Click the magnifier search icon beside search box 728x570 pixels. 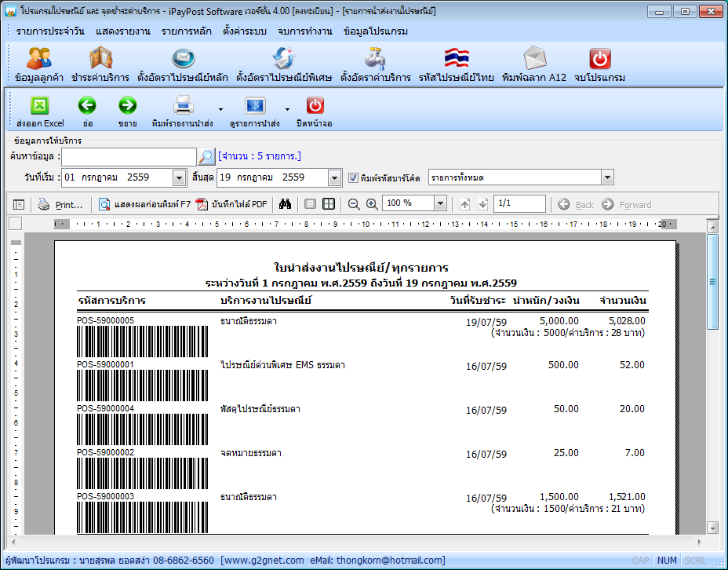[x=206, y=156]
